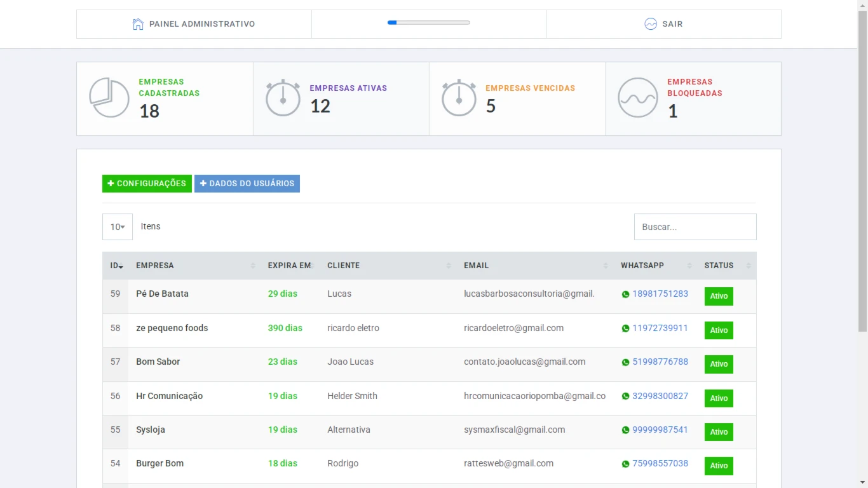Click the stopwatch icon for Empresas Ativas
Image resolution: width=868 pixels, height=488 pixels.
coord(283,98)
